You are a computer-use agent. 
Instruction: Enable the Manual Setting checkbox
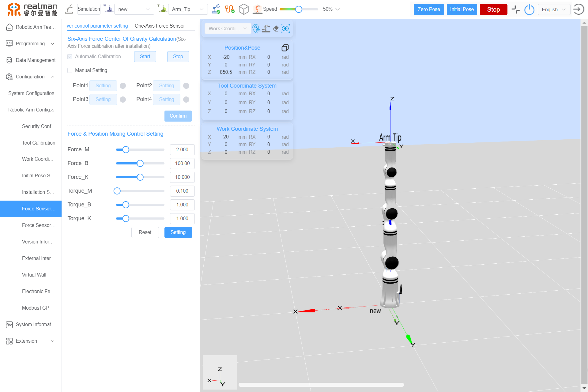click(70, 70)
